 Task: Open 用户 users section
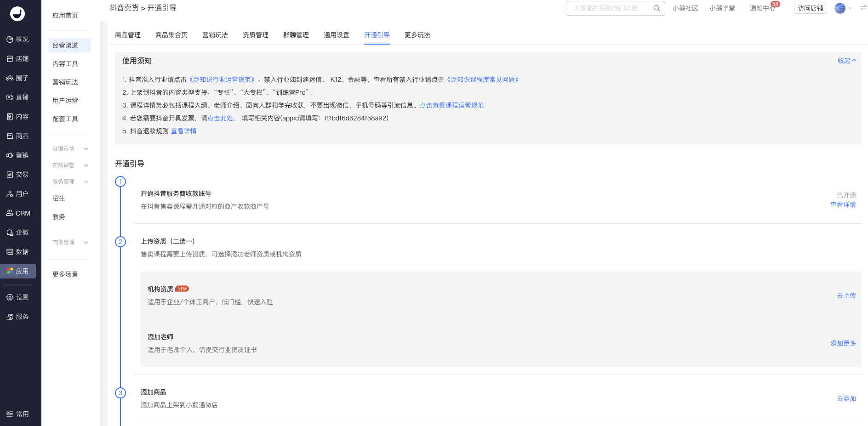click(18, 194)
